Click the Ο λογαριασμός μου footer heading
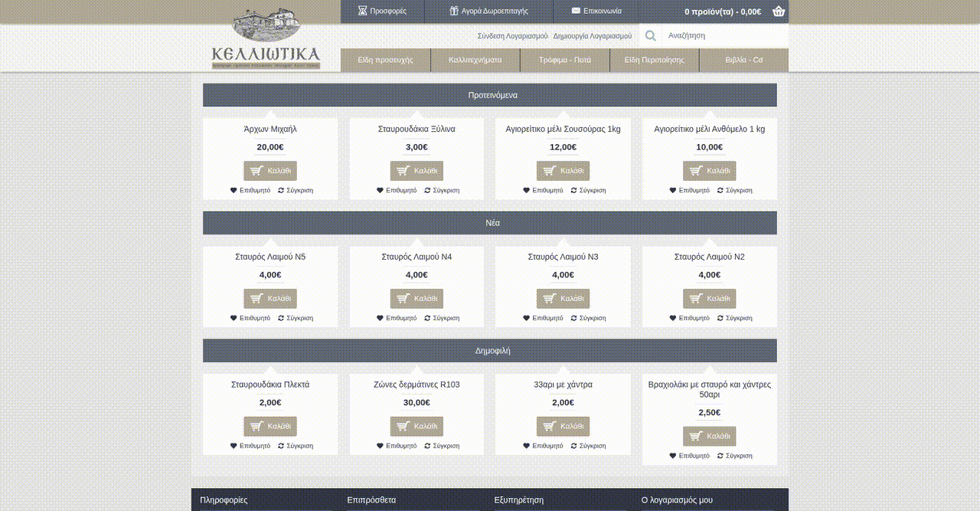 coord(677,500)
